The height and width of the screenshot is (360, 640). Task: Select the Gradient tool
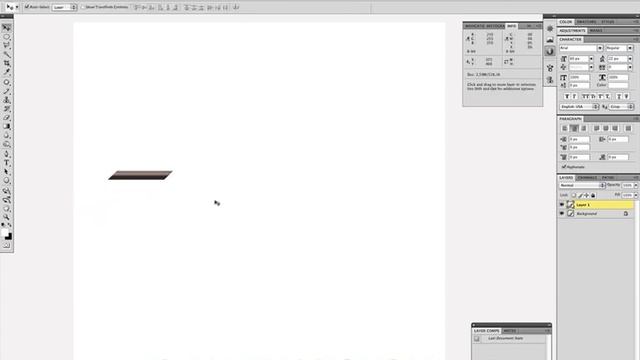pos(7,127)
